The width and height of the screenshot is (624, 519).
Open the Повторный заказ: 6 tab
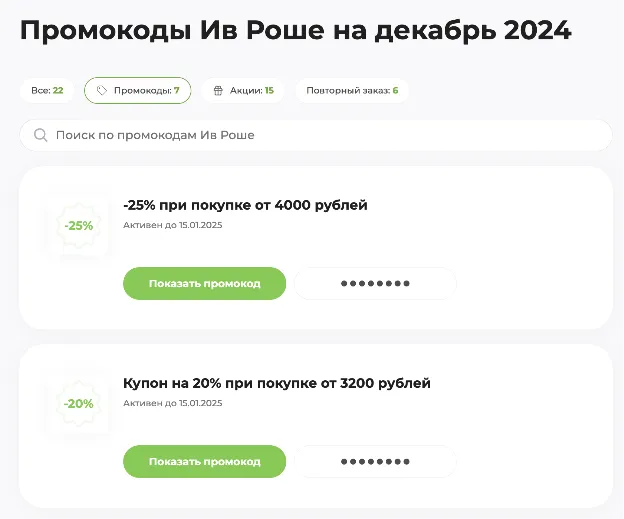[x=352, y=91]
